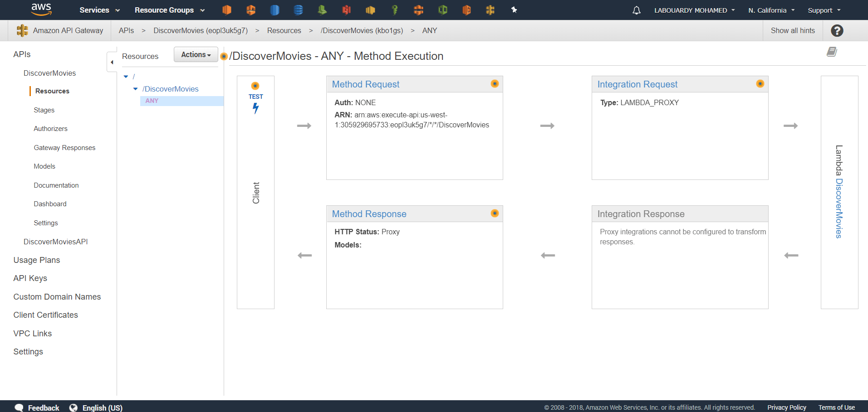The width and height of the screenshot is (868, 412).
Task: Open Gateway Responses in sidebar
Action: 64,148
